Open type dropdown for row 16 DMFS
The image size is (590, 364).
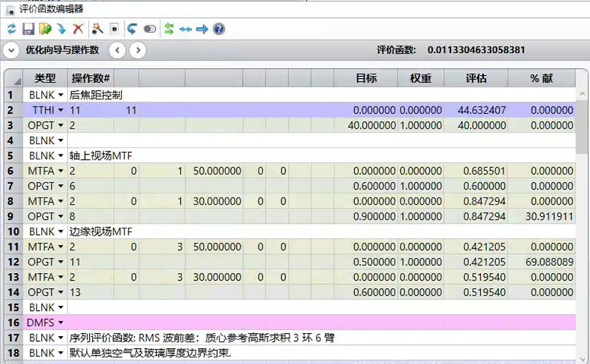point(60,323)
